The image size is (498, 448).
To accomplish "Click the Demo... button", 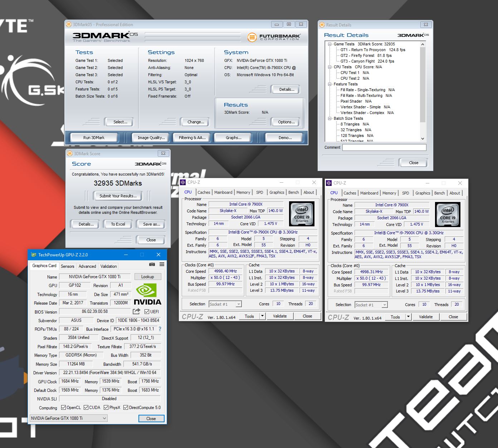I will [x=285, y=138].
